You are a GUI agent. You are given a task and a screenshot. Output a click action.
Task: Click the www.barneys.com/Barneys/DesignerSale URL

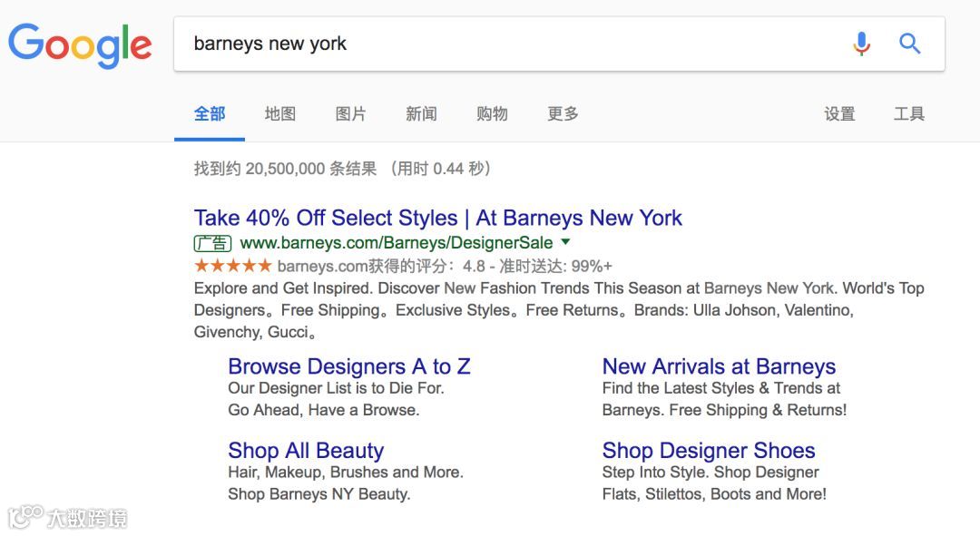[x=397, y=243]
